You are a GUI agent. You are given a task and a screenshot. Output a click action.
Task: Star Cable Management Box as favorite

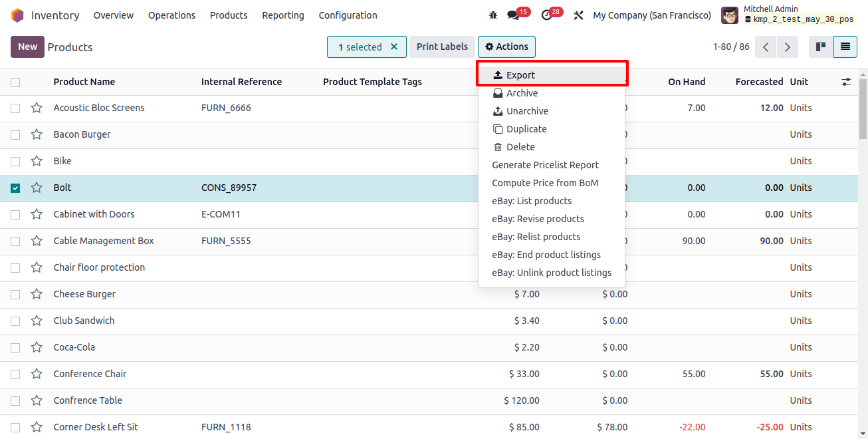(x=37, y=241)
